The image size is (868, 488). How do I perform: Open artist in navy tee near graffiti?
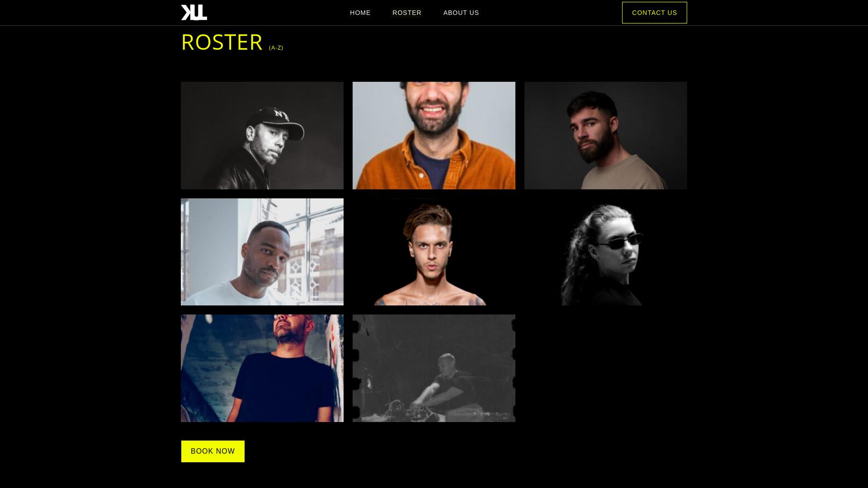coord(262,368)
